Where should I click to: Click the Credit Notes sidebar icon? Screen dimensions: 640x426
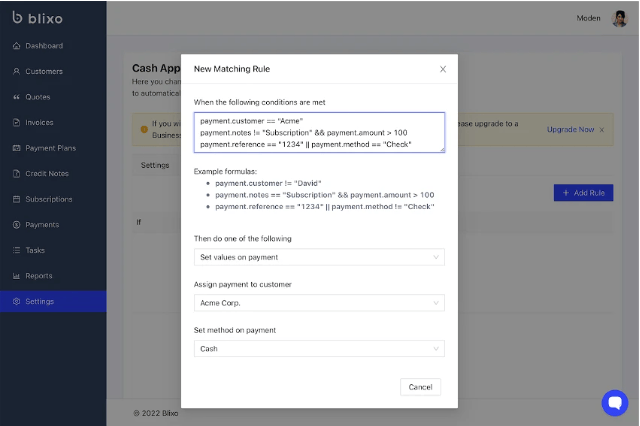[x=16, y=174]
